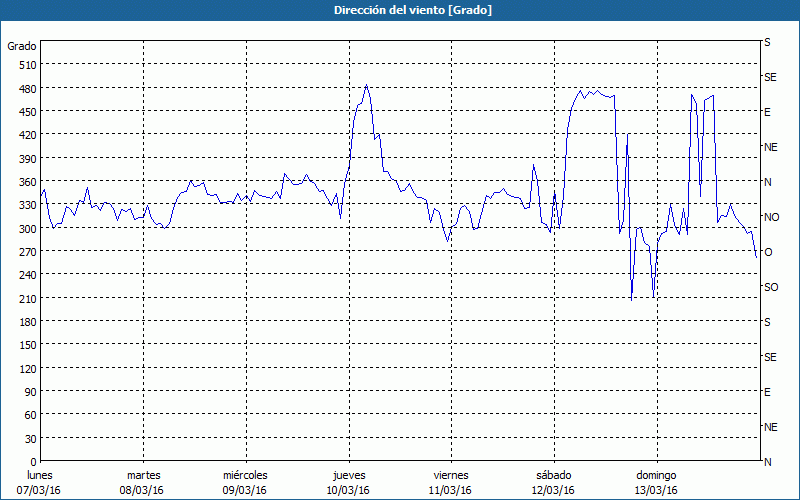
Task: Click the O compass label at 270 degrees
Action: tap(768, 252)
